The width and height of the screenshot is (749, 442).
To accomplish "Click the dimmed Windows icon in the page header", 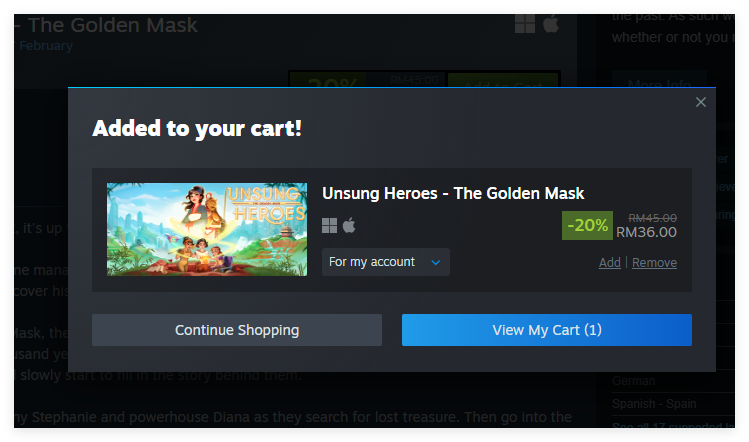I will tap(525, 24).
